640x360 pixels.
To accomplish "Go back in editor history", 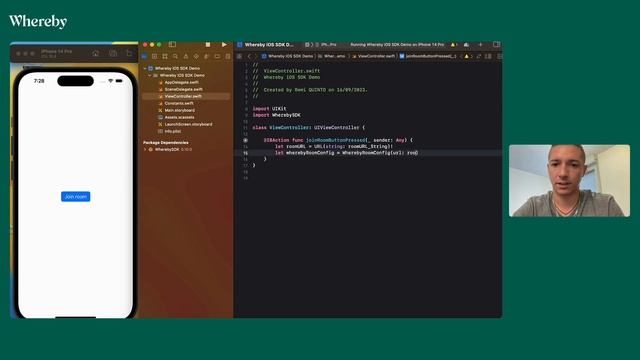I will [249, 56].
